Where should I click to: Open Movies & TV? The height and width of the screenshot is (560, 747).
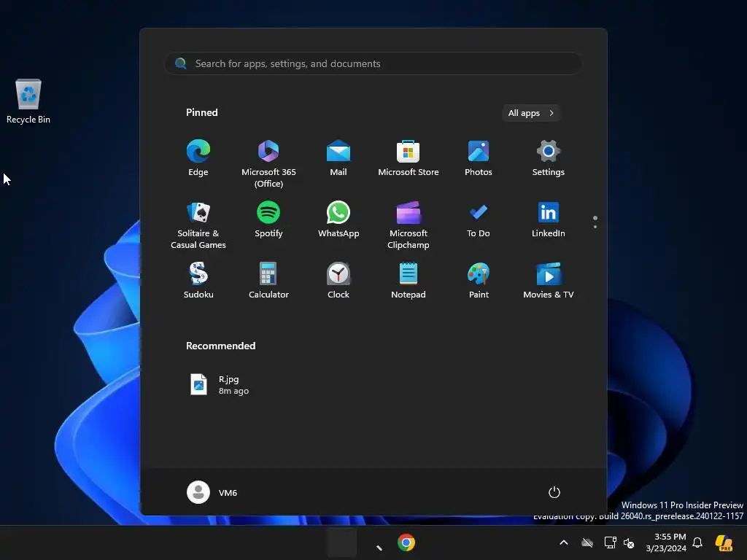[549, 281]
